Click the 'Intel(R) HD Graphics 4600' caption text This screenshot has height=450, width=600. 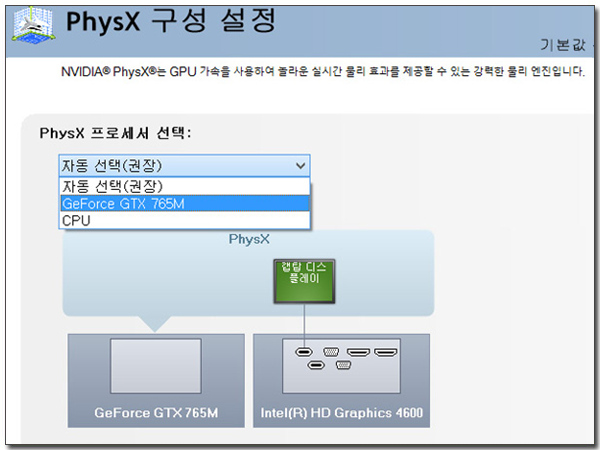click(x=342, y=412)
